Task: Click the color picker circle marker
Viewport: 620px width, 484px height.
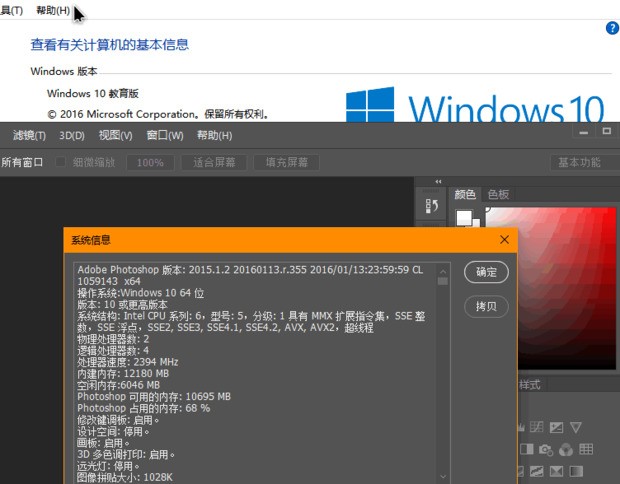Action: click(x=488, y=209)
